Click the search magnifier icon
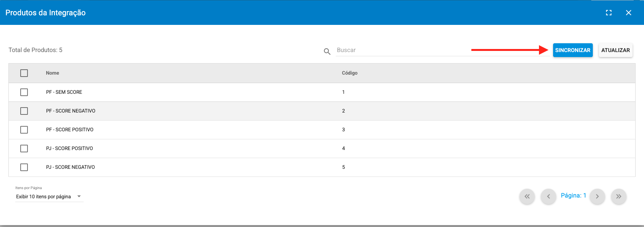 coord(327,51)
